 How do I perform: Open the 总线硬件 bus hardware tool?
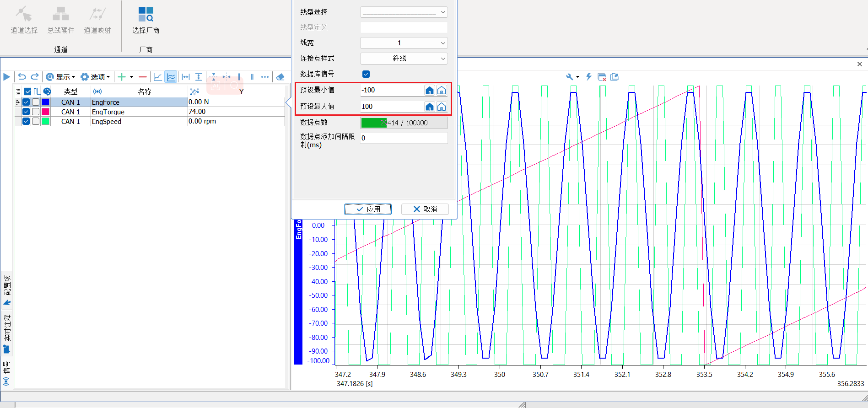(x=61, y=21)
